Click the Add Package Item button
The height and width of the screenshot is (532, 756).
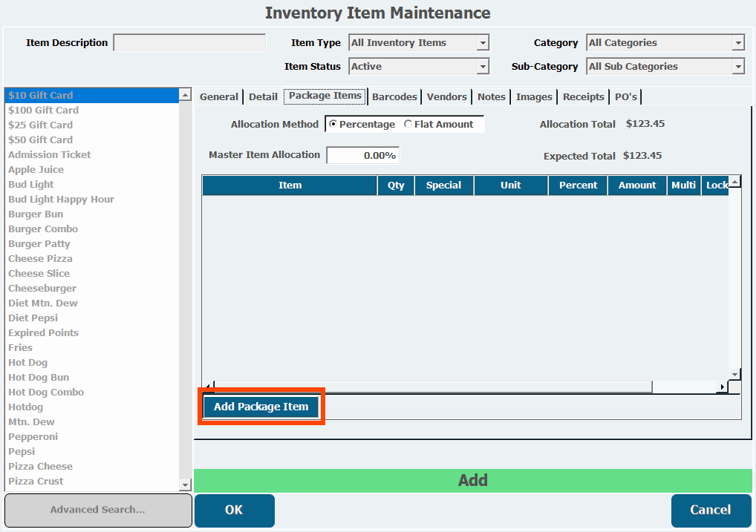(261, 407)
